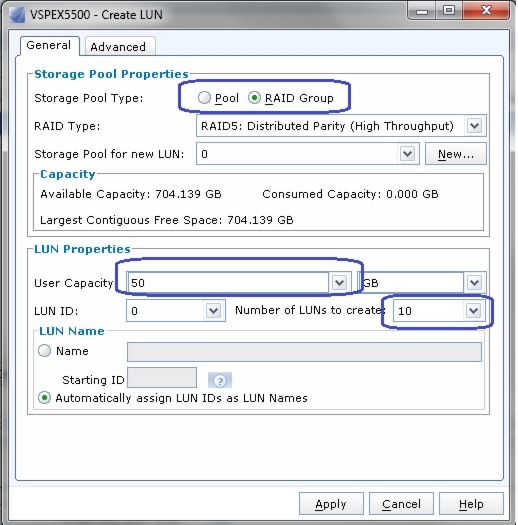Open the LUN ID dropdown
This screenshot has height=525, width=518.
click(x=213, y=311)
